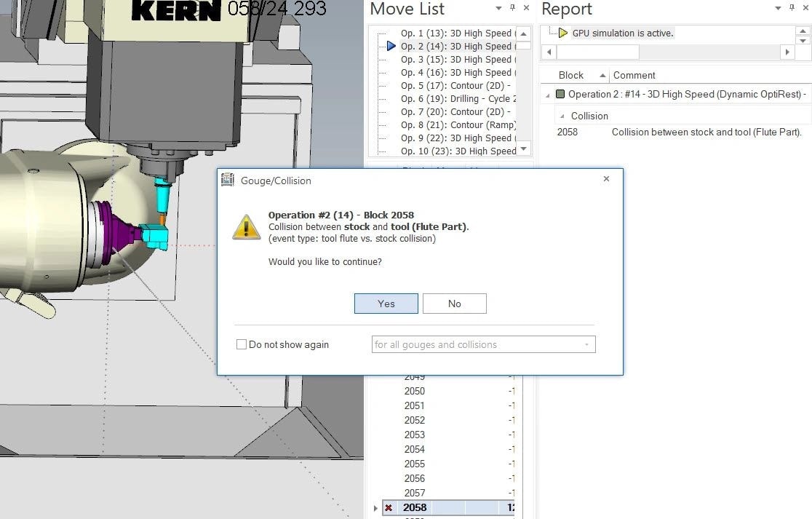812x519 pixels.
Task: Select block 2051 in move list
Action: point(414,405)
